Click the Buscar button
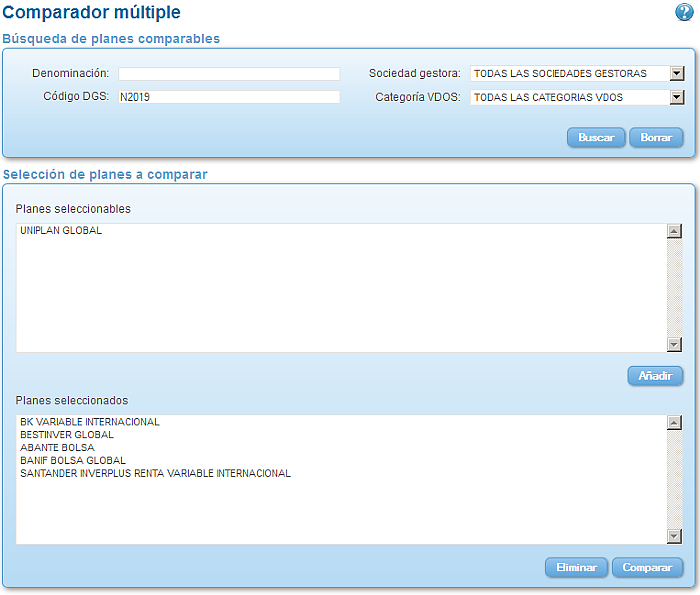This screenshot has width=700, height=595. pyautogui.click(x=596, y=137)
